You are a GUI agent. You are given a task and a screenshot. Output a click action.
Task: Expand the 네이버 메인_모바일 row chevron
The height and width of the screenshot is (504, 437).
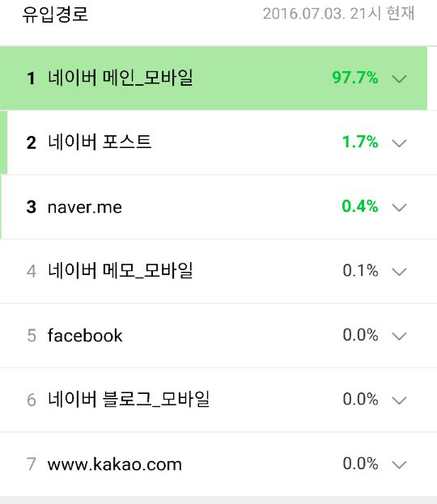pyautogui.click(x=399, y=78)
